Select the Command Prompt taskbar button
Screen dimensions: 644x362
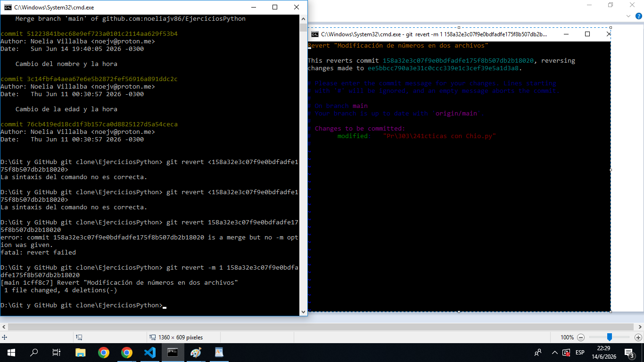173,353
